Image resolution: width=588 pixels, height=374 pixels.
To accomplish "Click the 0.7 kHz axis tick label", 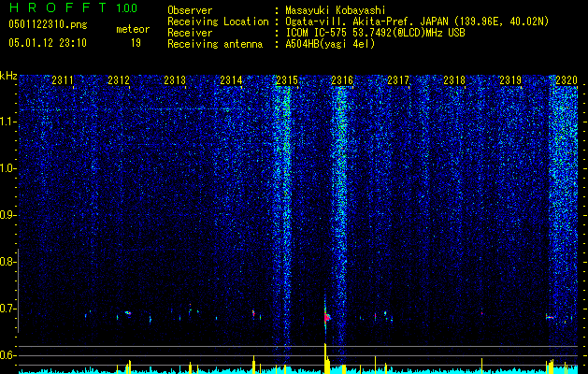I will tap(7, 309).
